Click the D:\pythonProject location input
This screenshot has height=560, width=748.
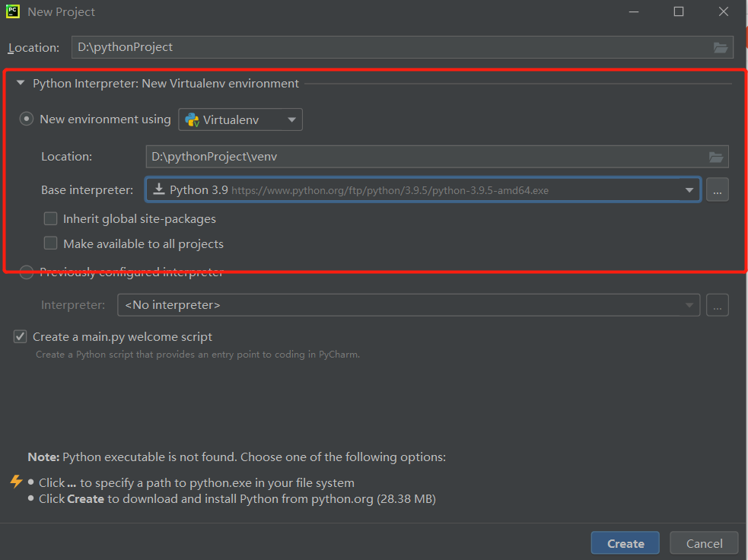click(x=402, y=47)
